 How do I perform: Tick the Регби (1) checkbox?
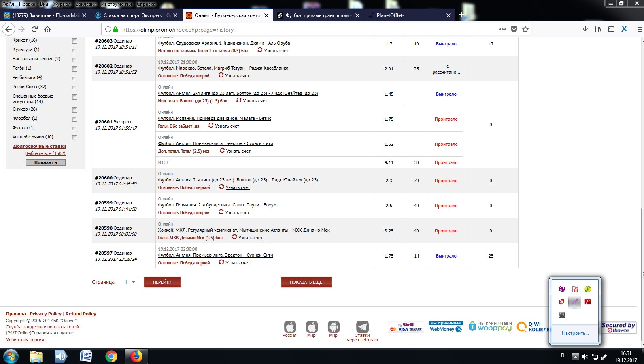(x=74, y=69)
